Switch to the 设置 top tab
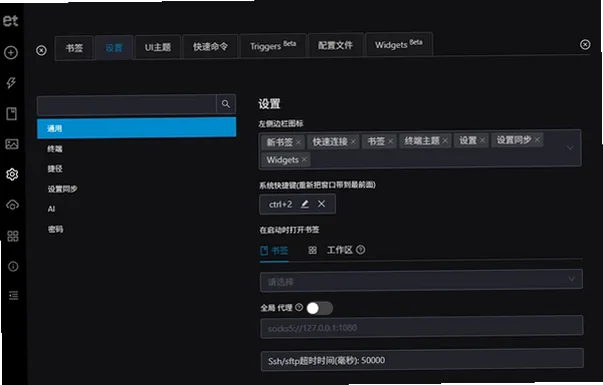Viewport: 603px width, 385px height. 114,48
